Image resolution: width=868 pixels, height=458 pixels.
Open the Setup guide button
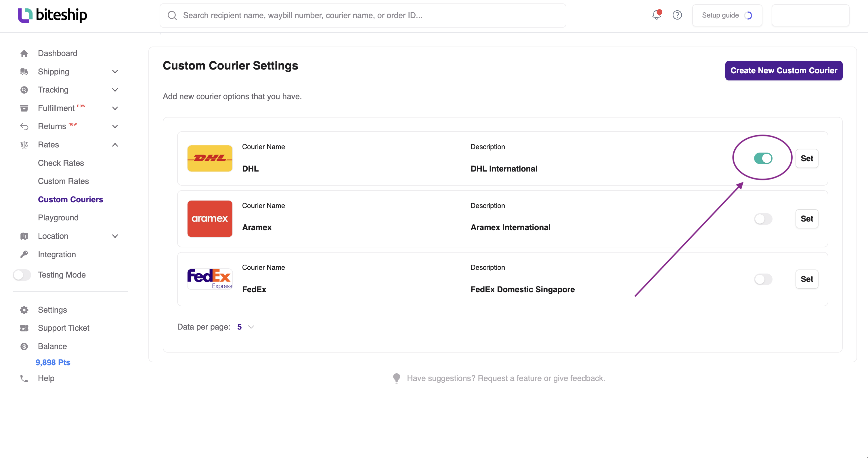point(727,15)
